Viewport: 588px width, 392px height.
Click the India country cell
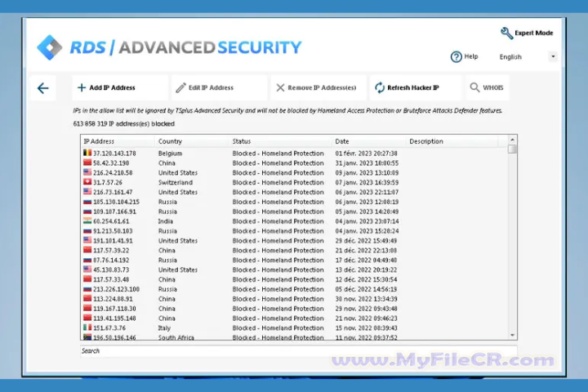(x=165, y=221)
